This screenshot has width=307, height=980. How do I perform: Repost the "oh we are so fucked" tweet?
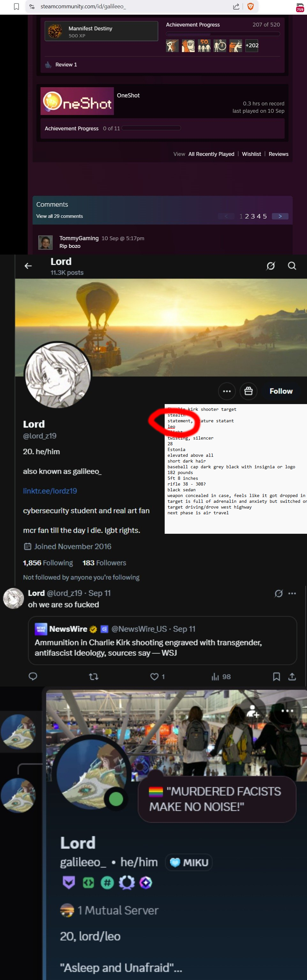pos(94,677)
